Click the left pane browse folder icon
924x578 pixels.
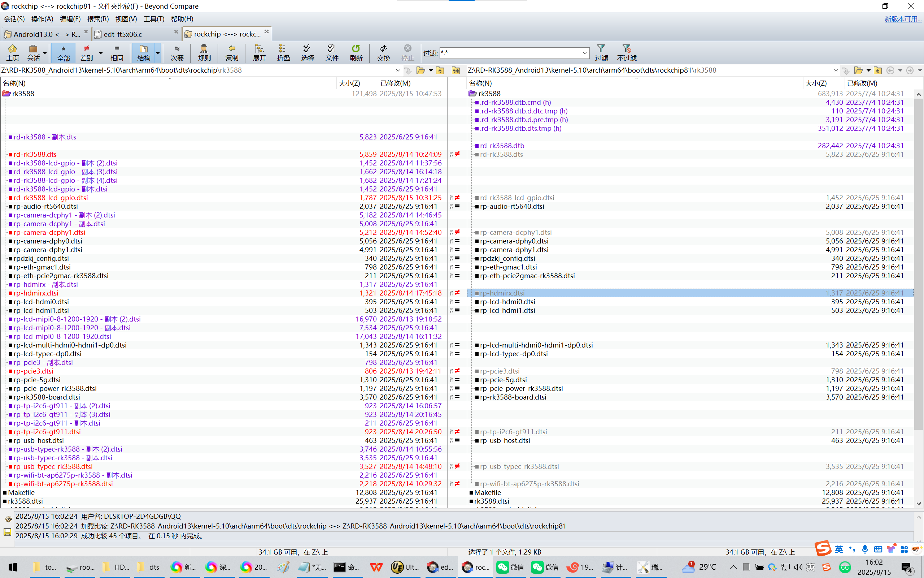[x=420, y=70]
